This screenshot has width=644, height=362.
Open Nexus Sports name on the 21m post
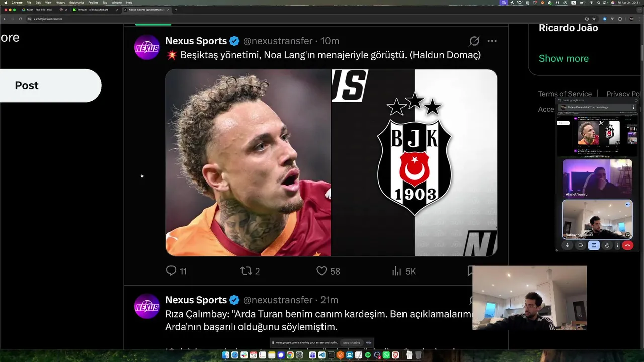point(196,300)
